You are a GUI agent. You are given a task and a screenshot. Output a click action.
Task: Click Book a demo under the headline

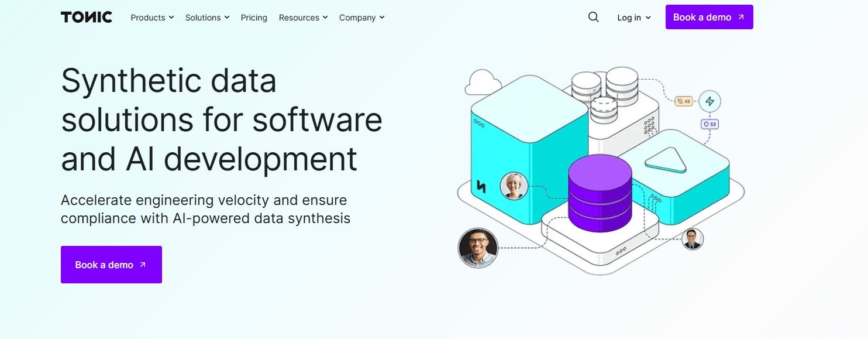[x=111, y=265]
